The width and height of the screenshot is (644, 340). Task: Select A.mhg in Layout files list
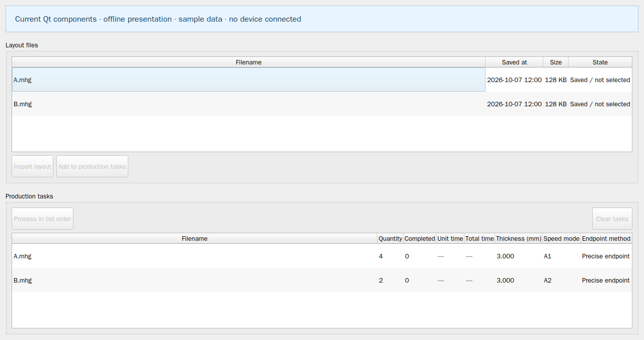tap(249, 80)
